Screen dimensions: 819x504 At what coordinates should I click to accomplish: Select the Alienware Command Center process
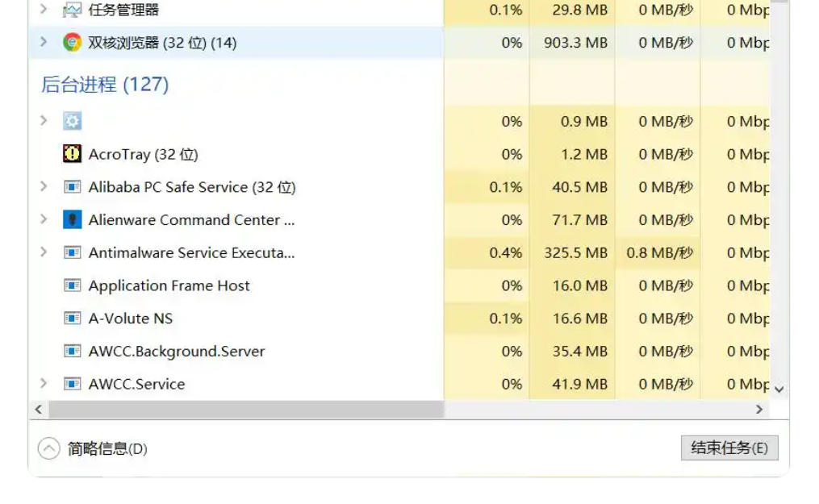pos(192,220)
